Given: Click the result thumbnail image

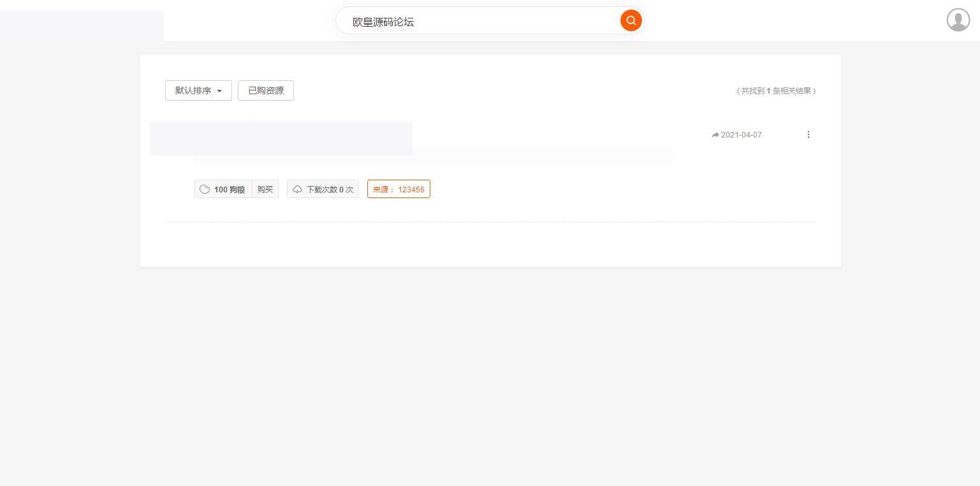Looking at the screenshot, I should click(x=281, y=138).
